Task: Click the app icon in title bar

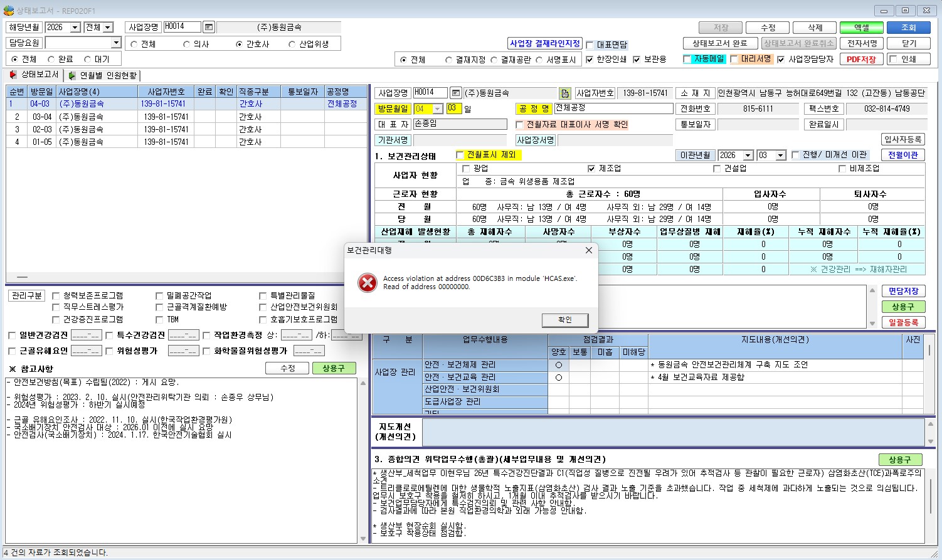Action: click(x=9, y=10)
